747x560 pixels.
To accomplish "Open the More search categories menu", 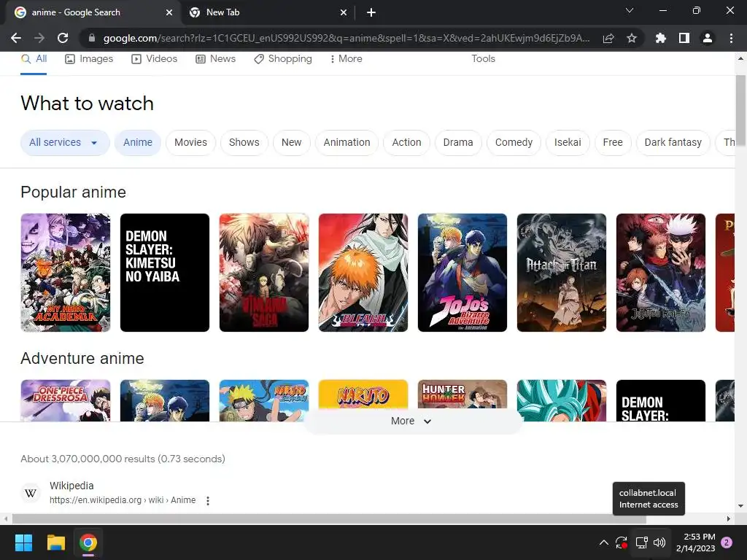I will [x=347, y=59].
